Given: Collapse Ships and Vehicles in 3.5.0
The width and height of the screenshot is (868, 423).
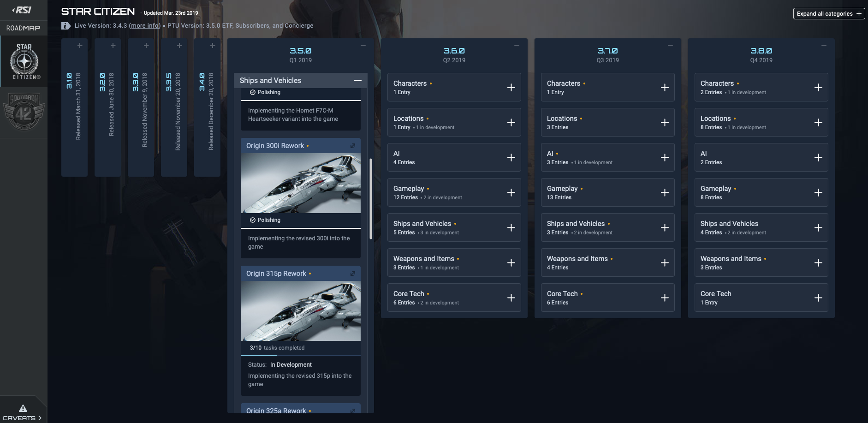Looking at the screenshot, I should [357, 80].
